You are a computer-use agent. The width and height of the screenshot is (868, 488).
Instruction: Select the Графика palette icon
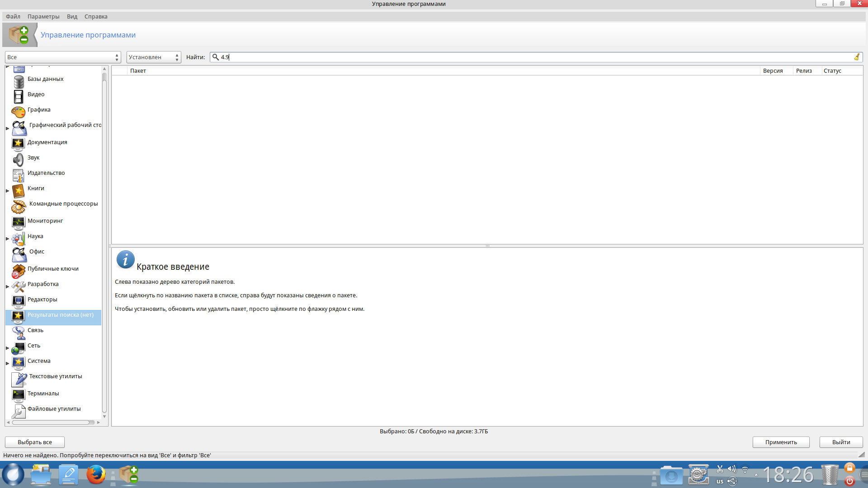[x=19, y=112]
